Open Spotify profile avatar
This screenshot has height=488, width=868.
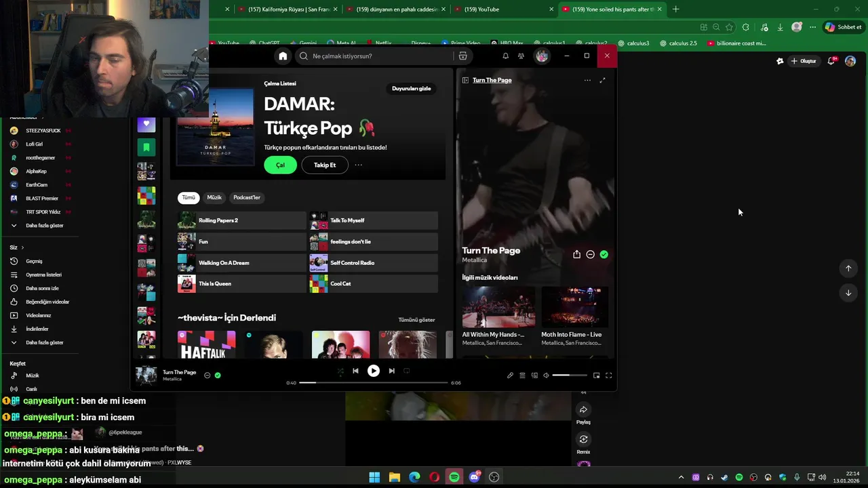pyautogui.click(x=542, y=56)
